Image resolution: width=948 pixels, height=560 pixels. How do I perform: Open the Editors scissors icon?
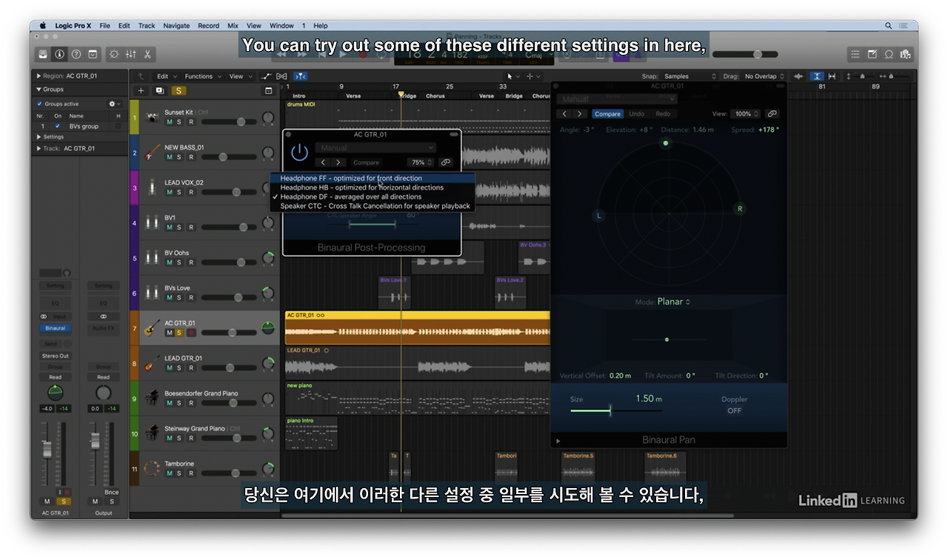147,54
